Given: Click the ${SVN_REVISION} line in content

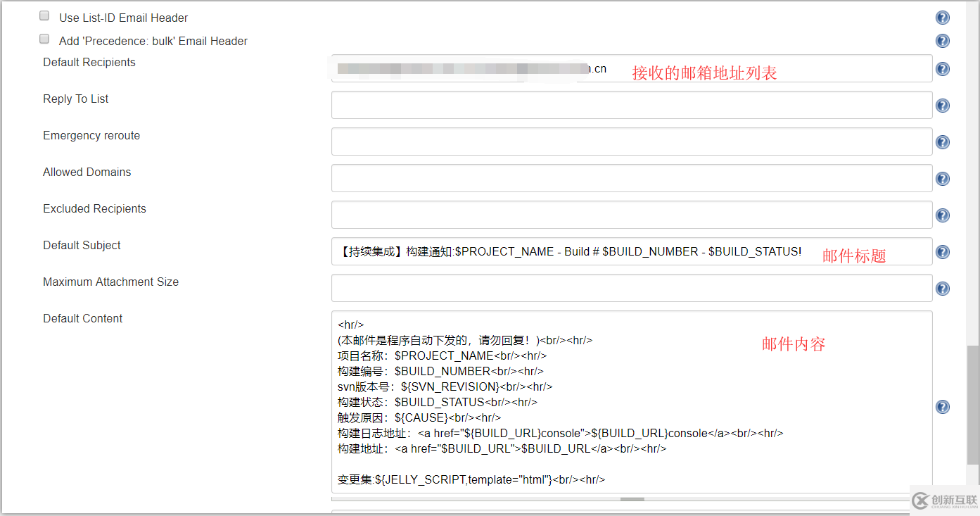Looking at the screenshot, I should 445,386.
